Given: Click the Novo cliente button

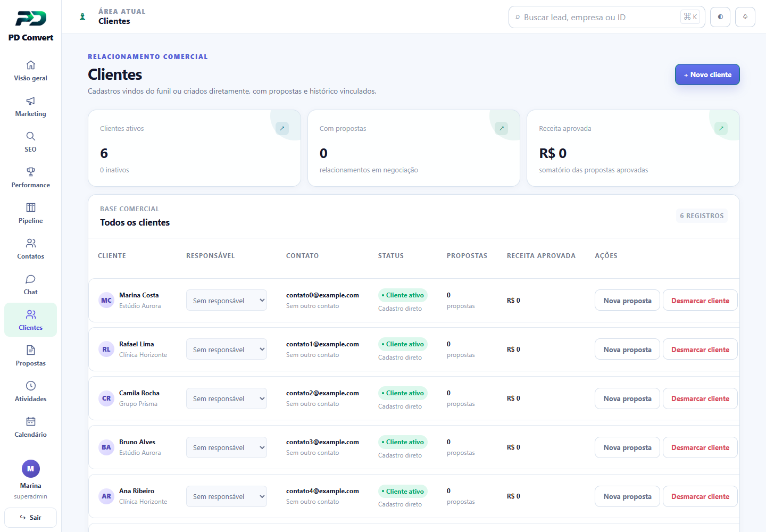Looking at the screenshot, I should click(x=707, y=74).
